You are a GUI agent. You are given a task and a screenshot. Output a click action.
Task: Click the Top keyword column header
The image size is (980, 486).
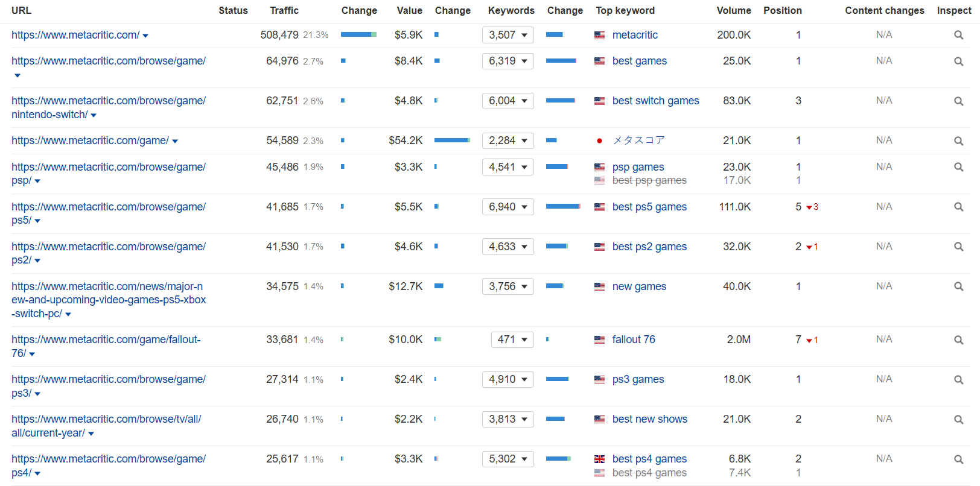point(625,10)
